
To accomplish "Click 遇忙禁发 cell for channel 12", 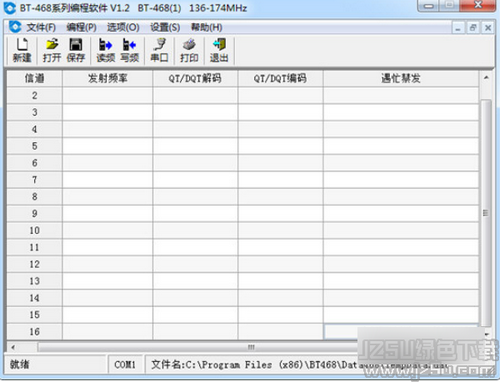I will 401,264.
